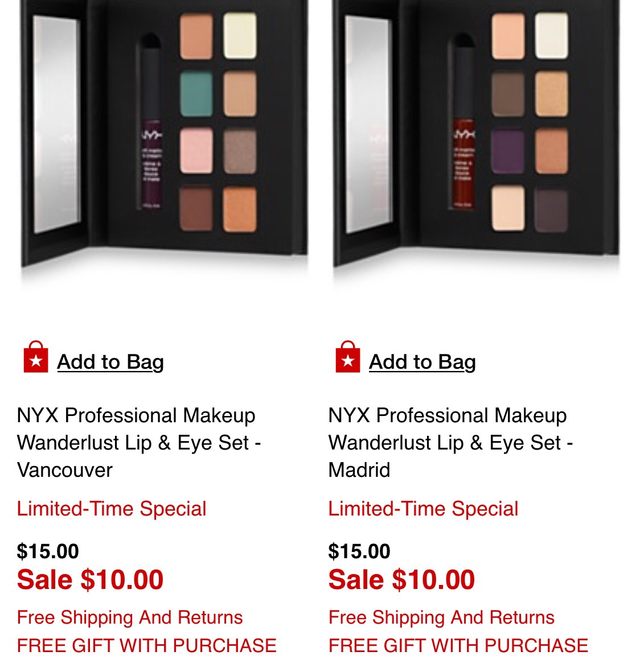Open the Wanderlust Madrid product title
Image resolution: width=640 pixels, height=672 pixels.
click(450, 443)
